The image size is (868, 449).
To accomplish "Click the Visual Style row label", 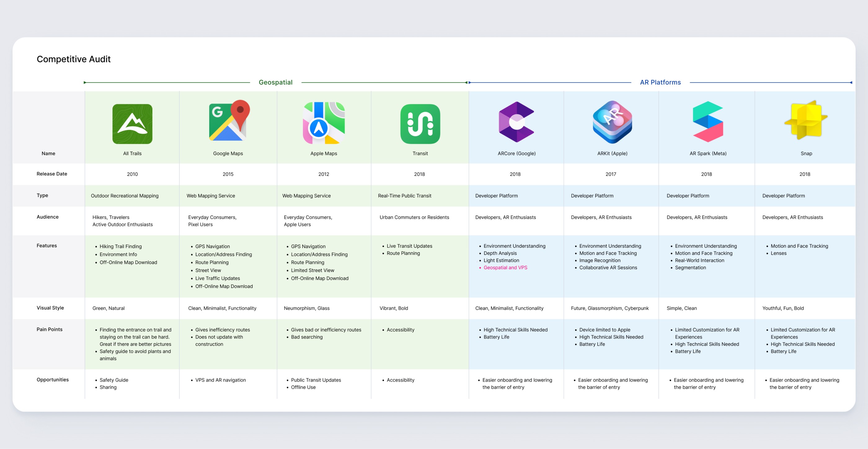I will [x=50, y=308].
